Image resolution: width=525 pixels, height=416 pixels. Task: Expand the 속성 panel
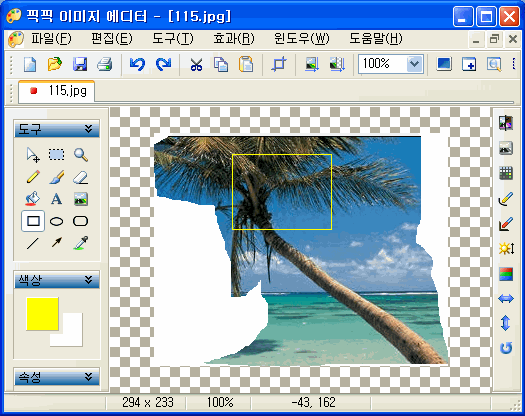coord(88,376)
